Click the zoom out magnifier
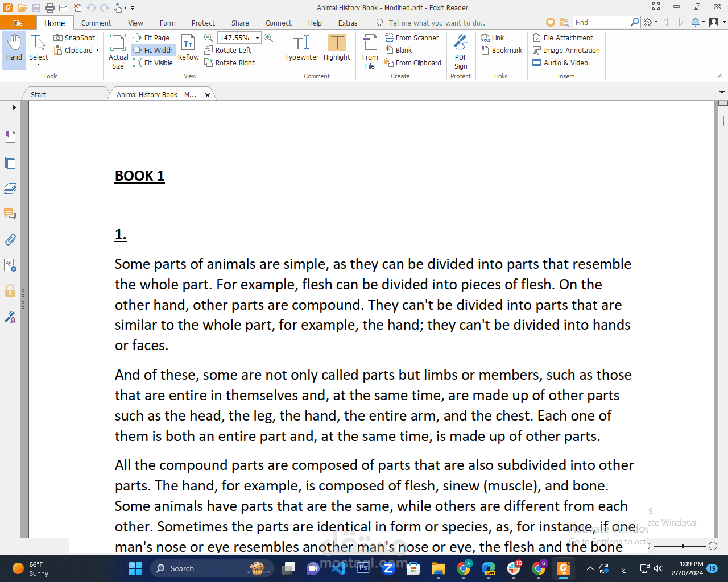Image resolution: width=728 pixels, height=582 pixels. [x=209, y=38]
